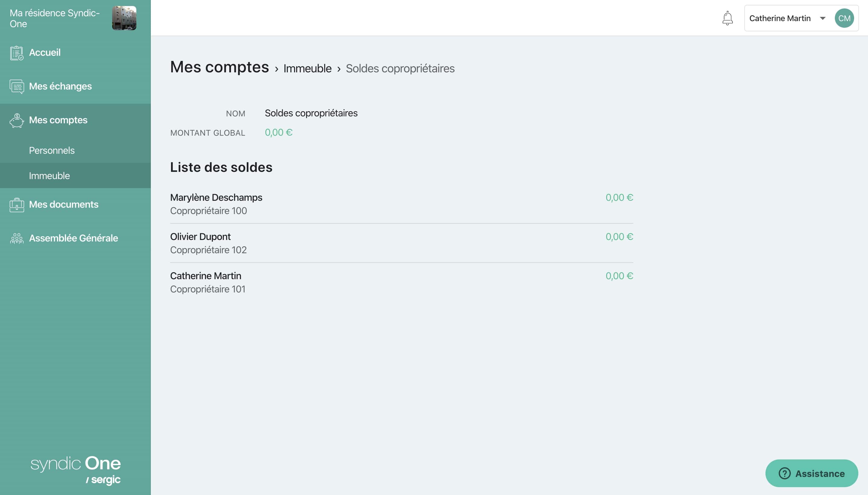
Task: Open Marylène Deschamps balance details
Action: [216, 197]
